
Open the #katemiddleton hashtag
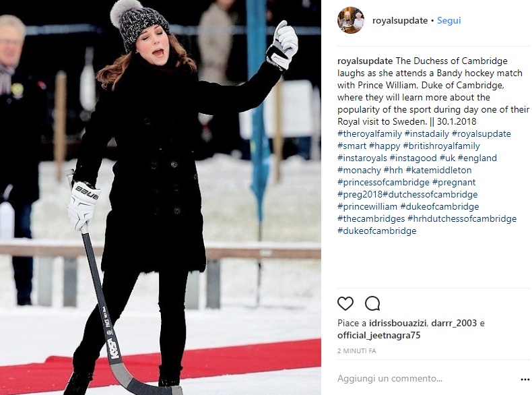(x=438, y=170)
